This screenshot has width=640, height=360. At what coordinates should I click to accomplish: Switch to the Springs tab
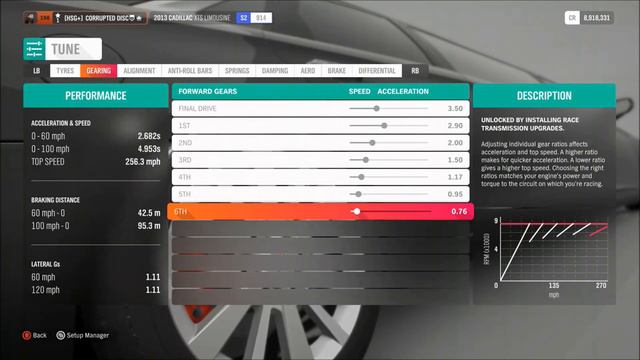tap(237, 71)
